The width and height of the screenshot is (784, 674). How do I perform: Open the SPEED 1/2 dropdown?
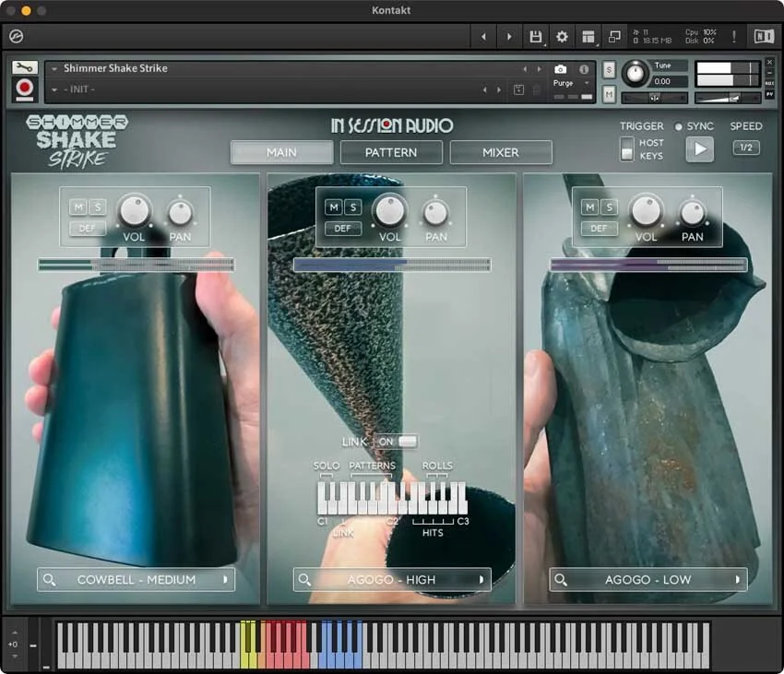746,148
